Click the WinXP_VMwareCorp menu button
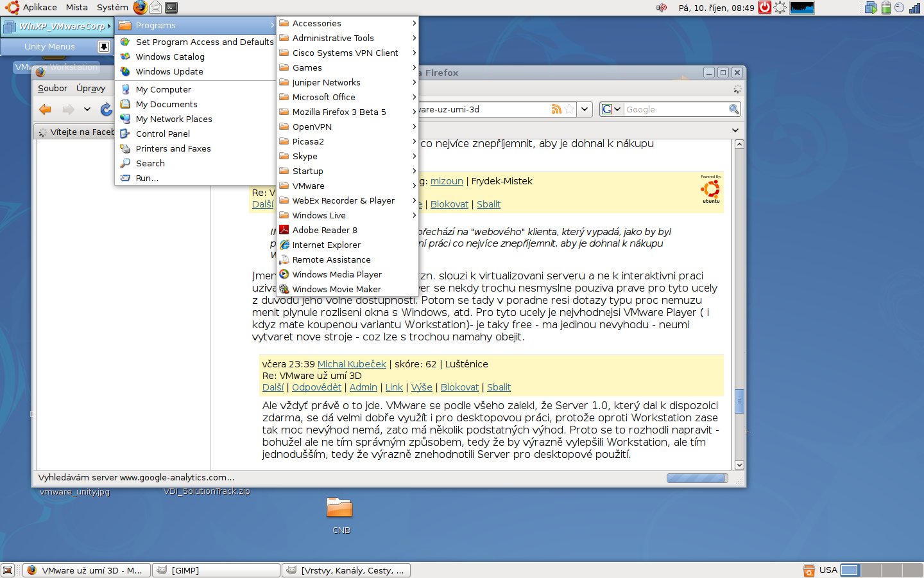Viewport: 924px width, 578px height. click(57, 26)
